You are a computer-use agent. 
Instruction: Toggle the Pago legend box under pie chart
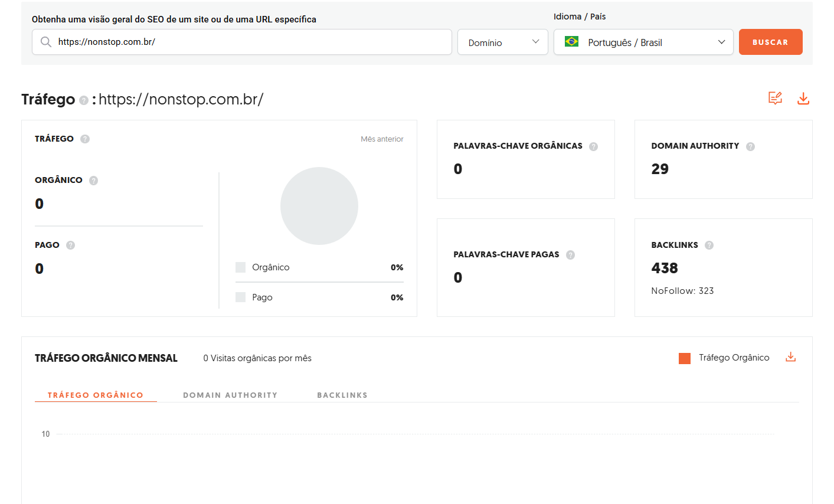point(240,297)
